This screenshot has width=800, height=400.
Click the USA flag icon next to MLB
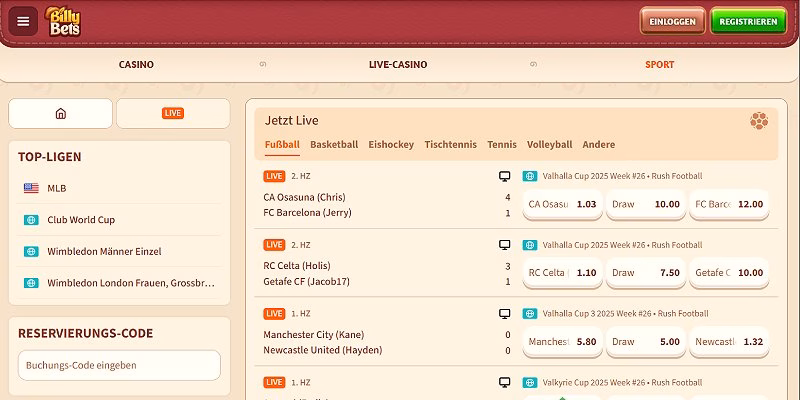[31, 188]
